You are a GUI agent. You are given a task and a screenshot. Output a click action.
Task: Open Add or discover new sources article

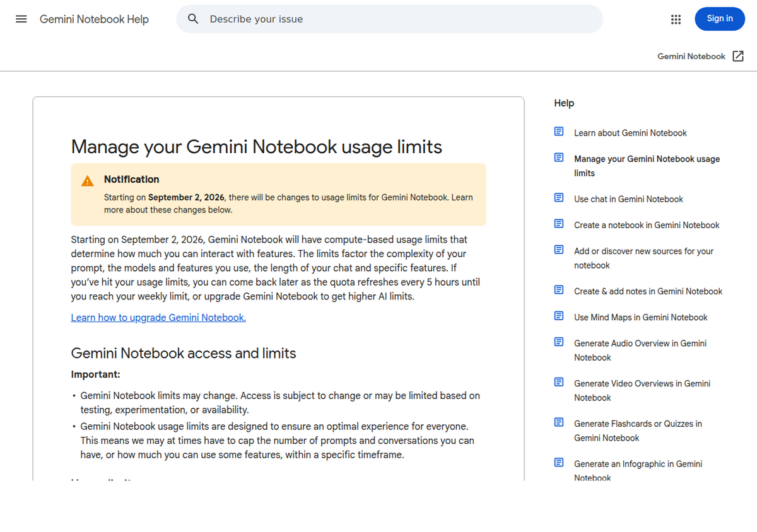(643, 258)
